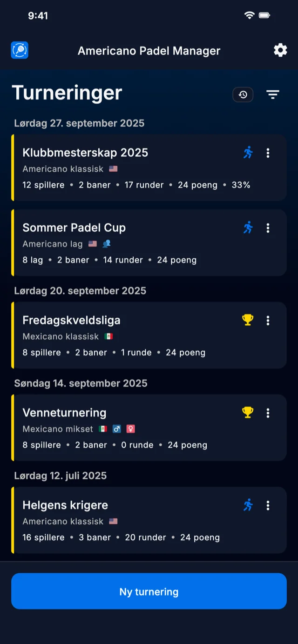
Task: Click the trophy icon on Fredagskveldsliga
Action: pos(247,320)
